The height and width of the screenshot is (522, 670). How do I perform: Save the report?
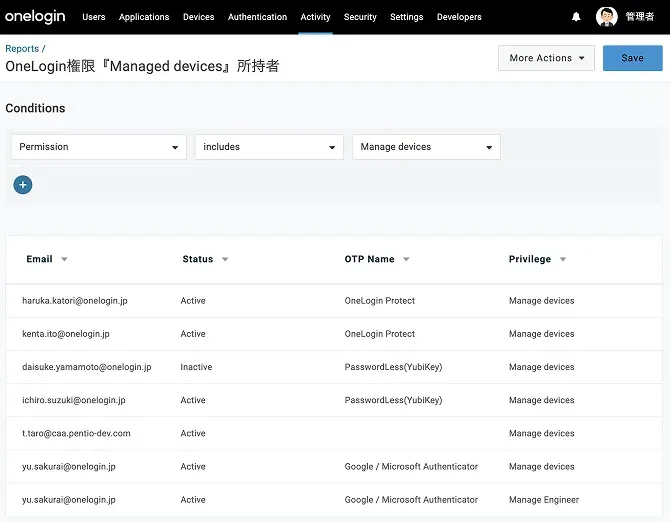[x=632, y=58]
